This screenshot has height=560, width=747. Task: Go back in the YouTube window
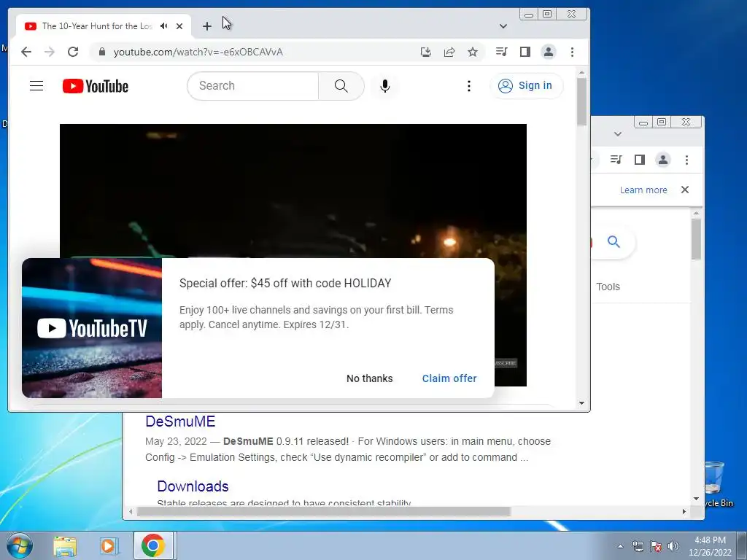pos(26,52)
